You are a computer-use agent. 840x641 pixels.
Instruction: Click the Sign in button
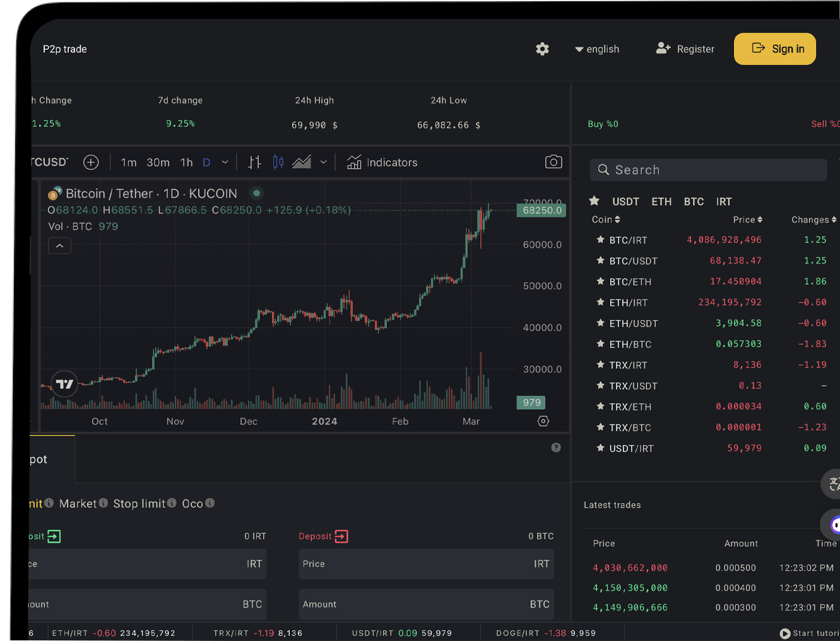774,49
